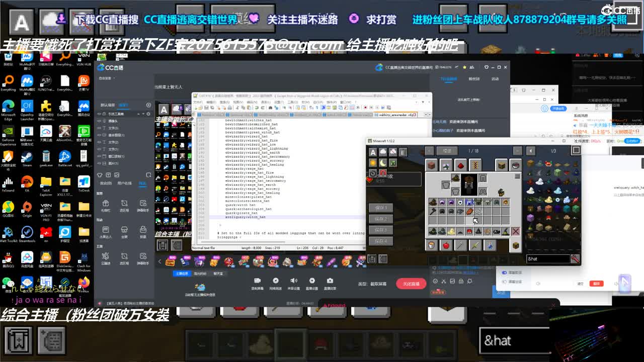Select the apple food creative tab
Viewport: 644px width, 362px height.
click(446, 245)
